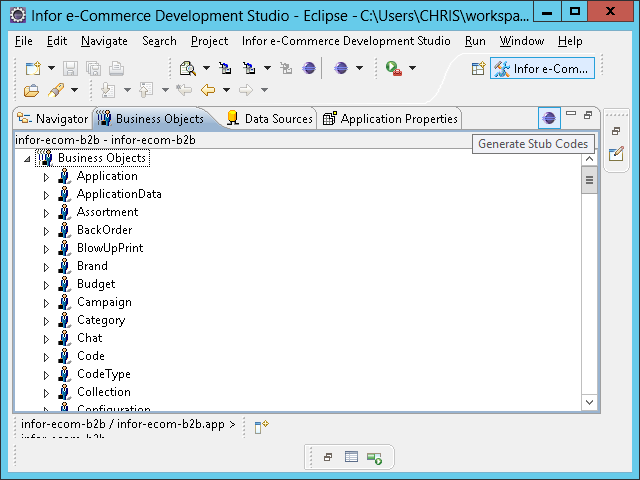Collapse the Business Objects root node
The width and height of the screenshot is (640, 480).
tap(27, 159)
